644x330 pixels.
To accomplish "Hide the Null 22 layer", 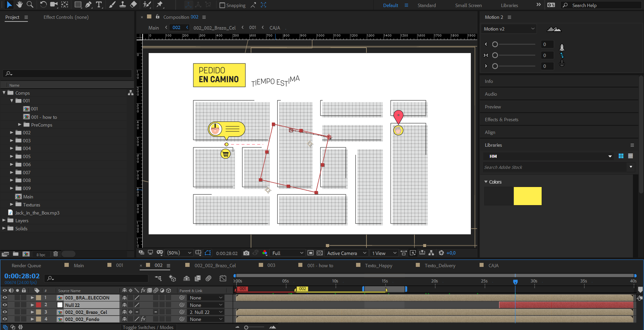I will [x=5, y=305].
